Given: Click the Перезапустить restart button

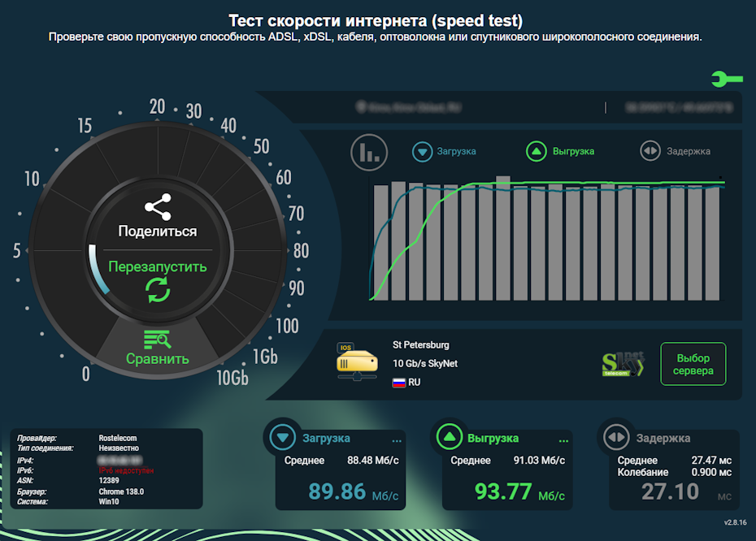Looking at the screenshot, I should 159,265.
